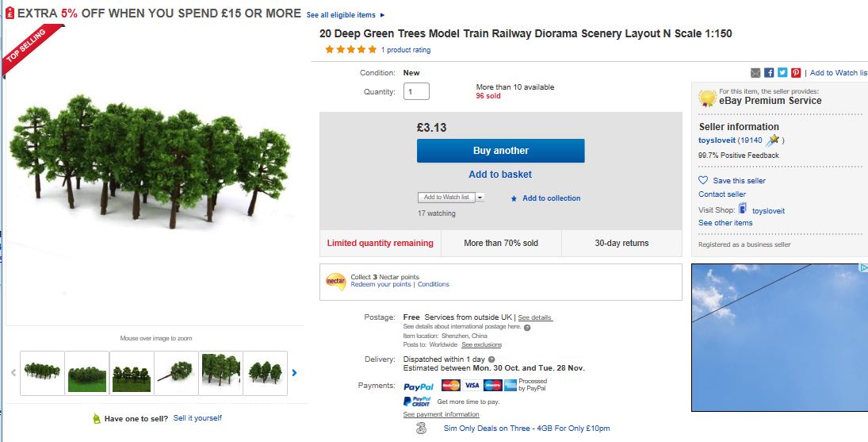The image size is (868, 442).
Task: Select second thumbnail of trees on grass
Action: (86, 373)
